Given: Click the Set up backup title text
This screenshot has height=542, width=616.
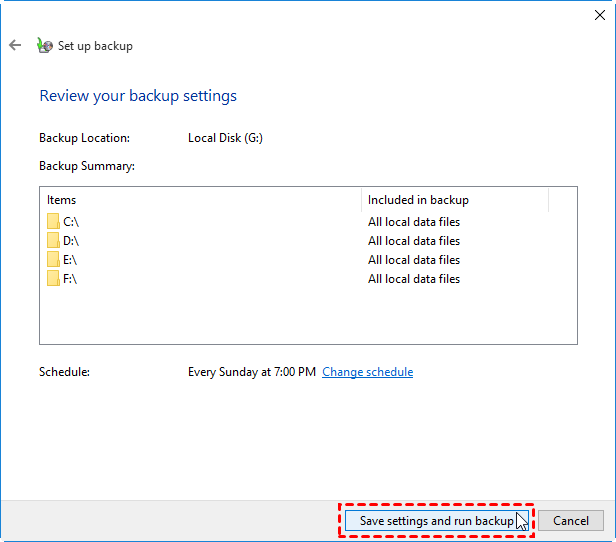Looking at the screenshot, I should click(x=95, y=46).
